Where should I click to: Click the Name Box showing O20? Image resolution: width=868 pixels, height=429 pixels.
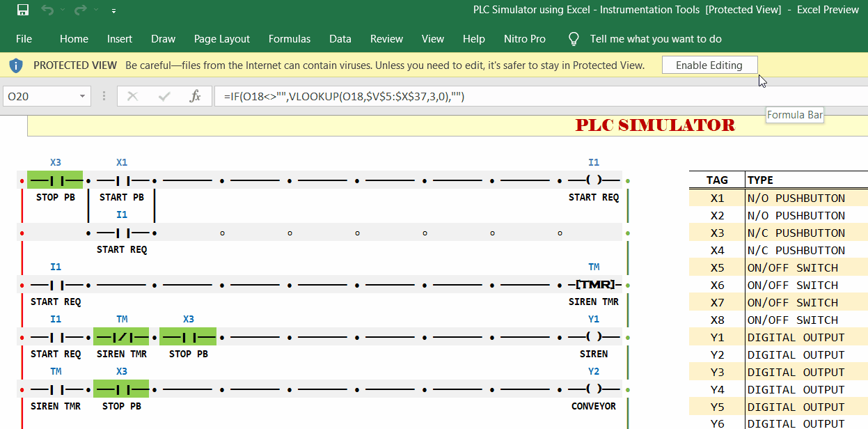click(x=39, y=96)
